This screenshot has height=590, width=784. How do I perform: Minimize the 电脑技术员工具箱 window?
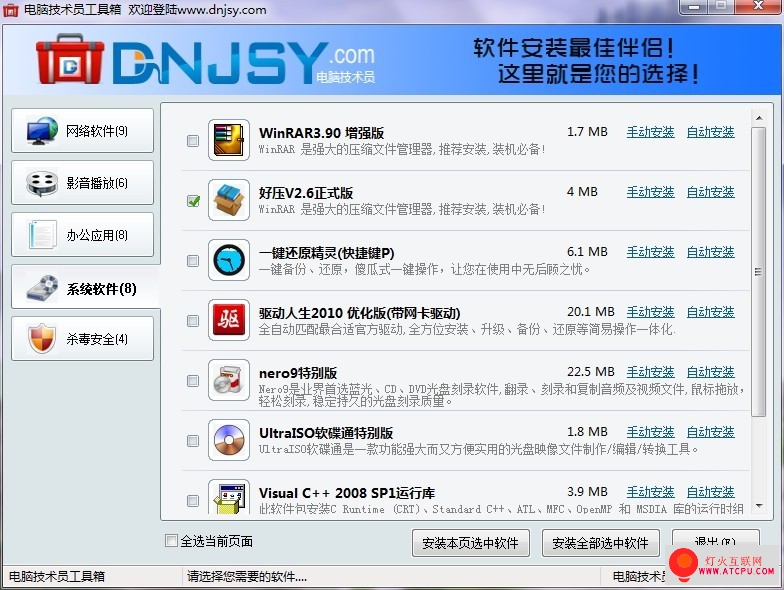point(693,6)
